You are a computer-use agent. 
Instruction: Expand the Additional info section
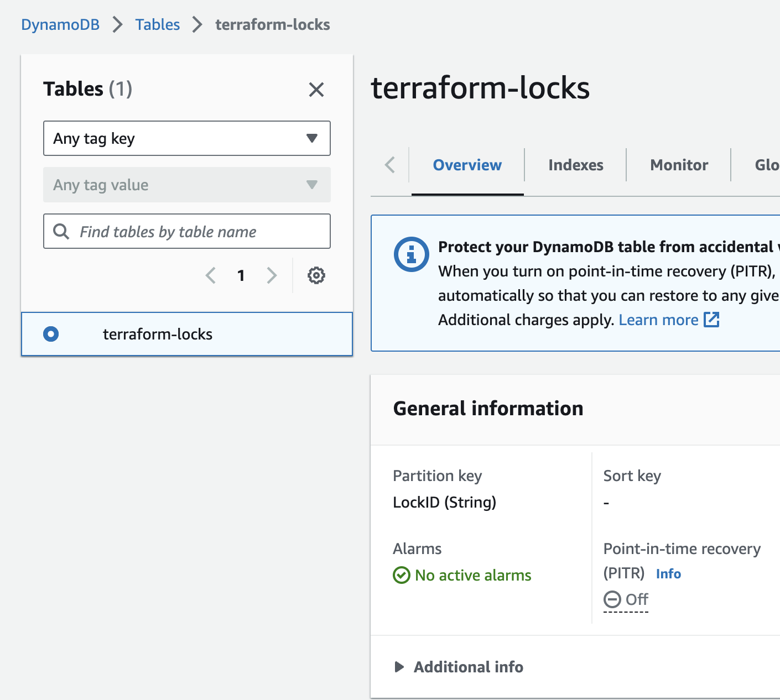point(399,667)
